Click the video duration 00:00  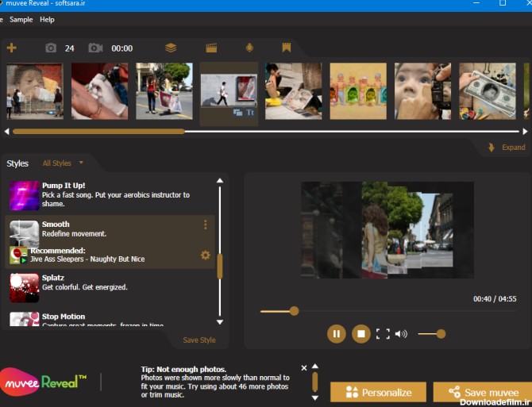pos(122,48)
